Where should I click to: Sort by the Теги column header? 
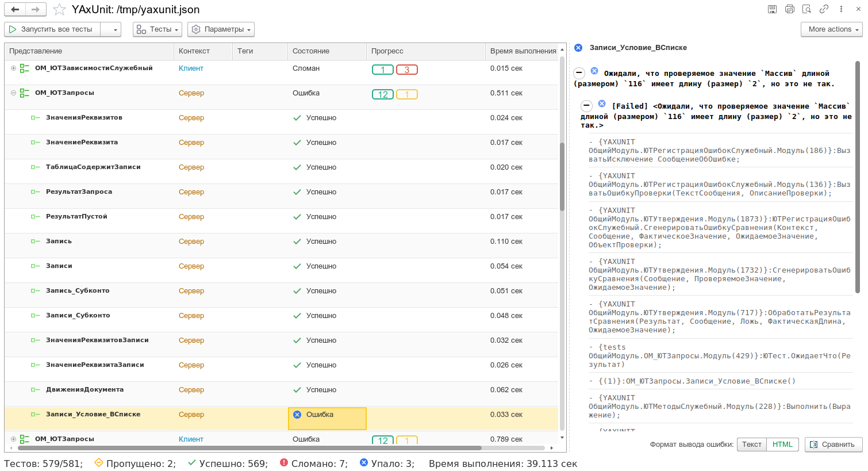point(260,51)
